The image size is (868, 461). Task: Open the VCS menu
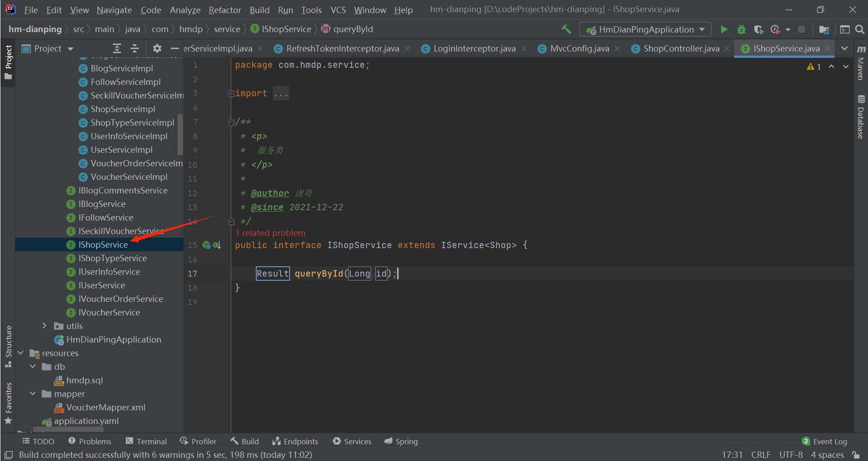click(x=338, y=10)
